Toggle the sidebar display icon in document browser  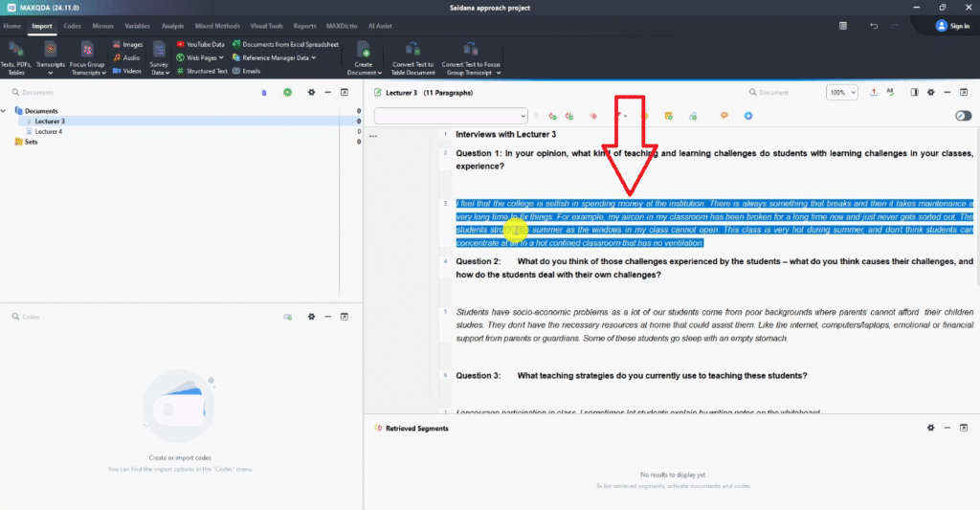pyautogui.click(x=914, y=93)
